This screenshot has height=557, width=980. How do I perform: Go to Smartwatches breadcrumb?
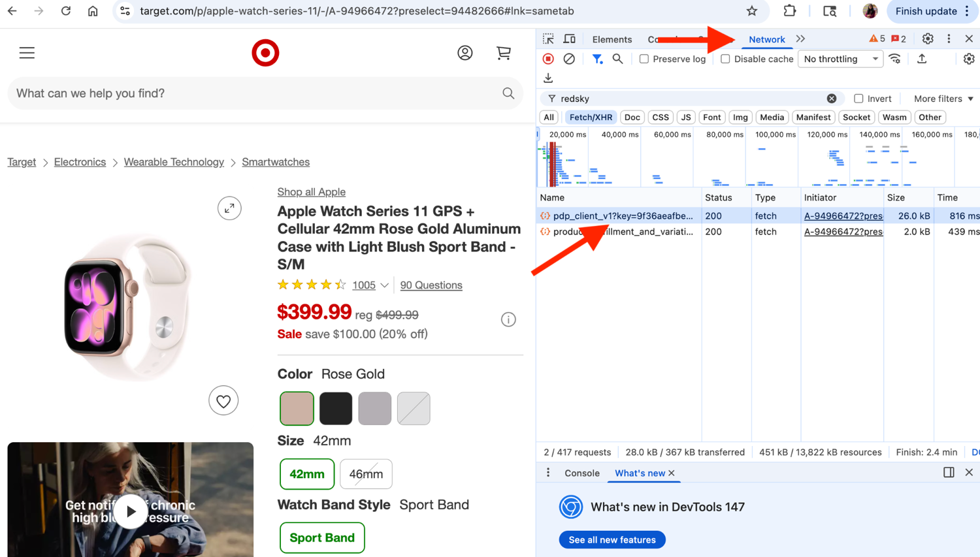click(276, 162)
